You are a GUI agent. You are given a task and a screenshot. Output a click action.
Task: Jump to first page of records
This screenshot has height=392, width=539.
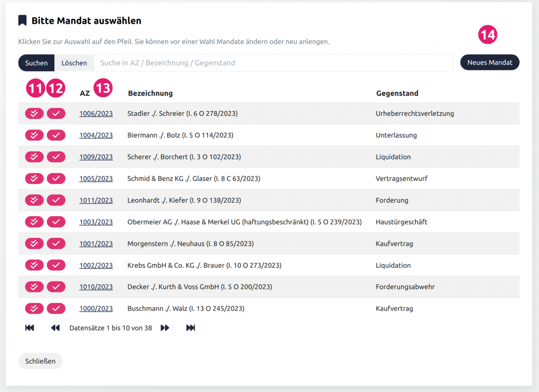[29, 328]
